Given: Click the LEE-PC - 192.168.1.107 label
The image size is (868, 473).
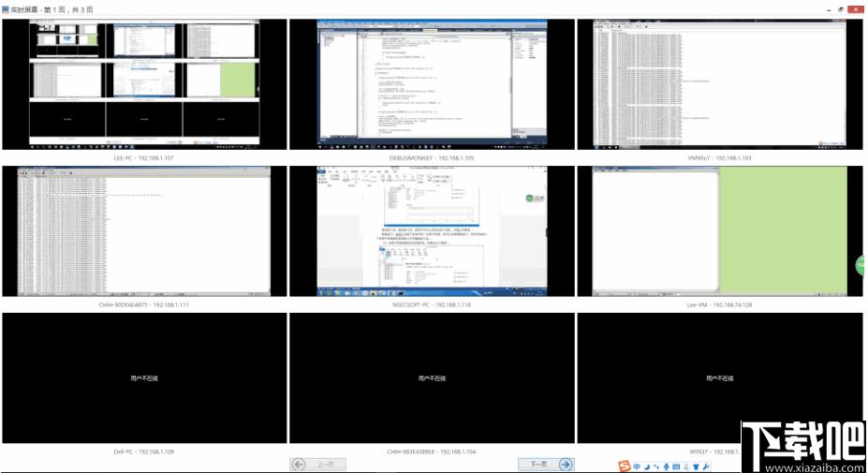Looking at the screenshot, I should pos(144,158).
